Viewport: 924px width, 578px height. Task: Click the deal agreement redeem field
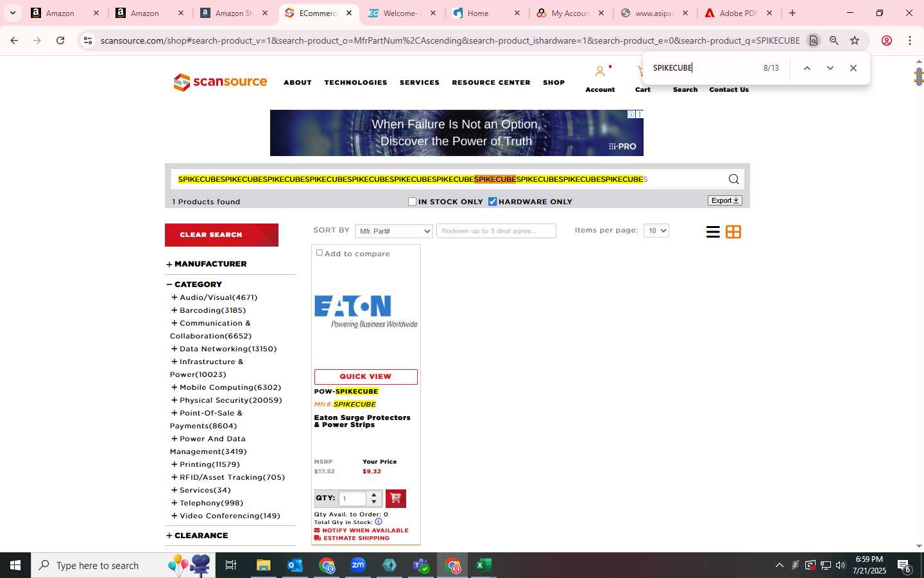(x=496, y=231)
